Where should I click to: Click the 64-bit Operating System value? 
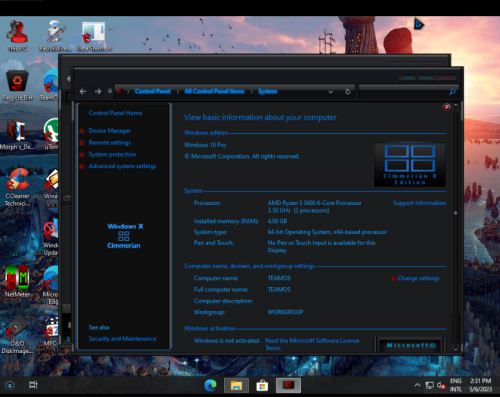tap(327, 232)
